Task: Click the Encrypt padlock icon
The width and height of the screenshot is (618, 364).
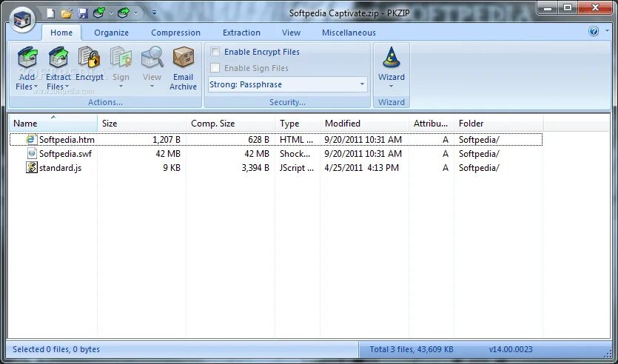Action: [x=90, y=58]
